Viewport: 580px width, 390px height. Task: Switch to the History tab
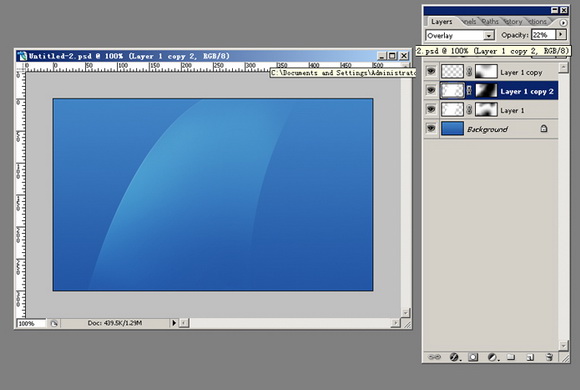pos(513,22)
